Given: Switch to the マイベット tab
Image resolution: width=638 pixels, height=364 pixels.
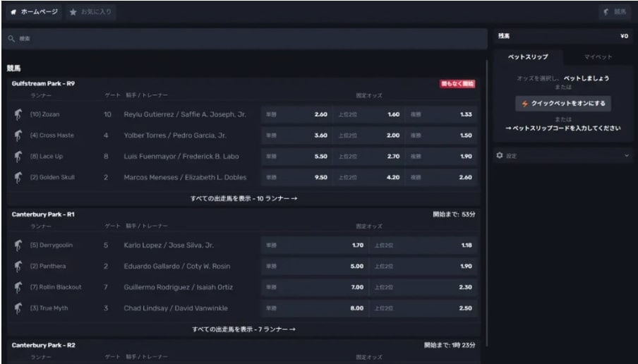Looking at the screenshot, I should pyautogui.click(x=598, y=57).
